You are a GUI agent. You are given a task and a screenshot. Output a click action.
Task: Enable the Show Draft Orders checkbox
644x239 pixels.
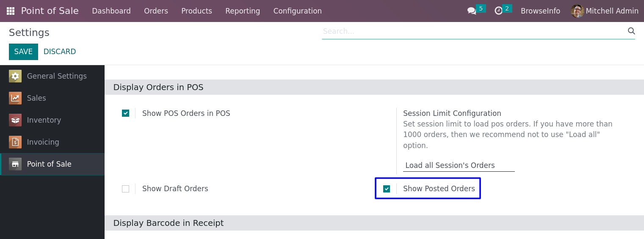(125, 189)
